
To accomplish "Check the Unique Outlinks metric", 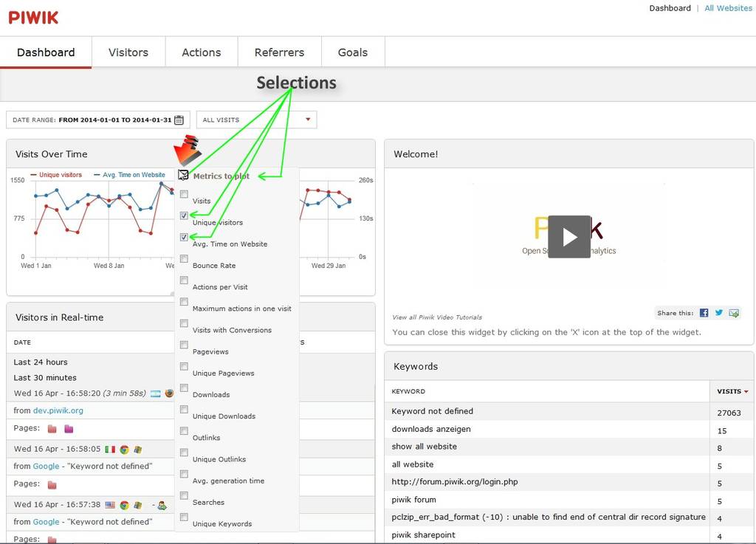I will (x=184, y=452).
